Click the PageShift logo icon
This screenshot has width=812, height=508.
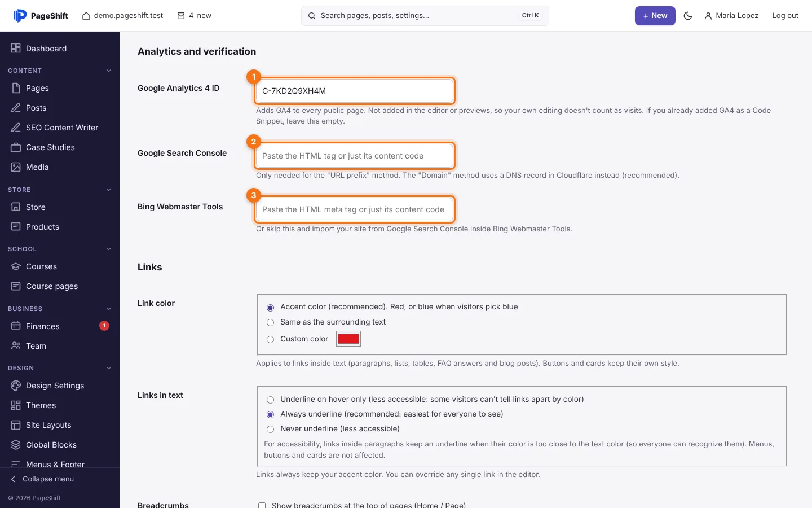point(20,16)
